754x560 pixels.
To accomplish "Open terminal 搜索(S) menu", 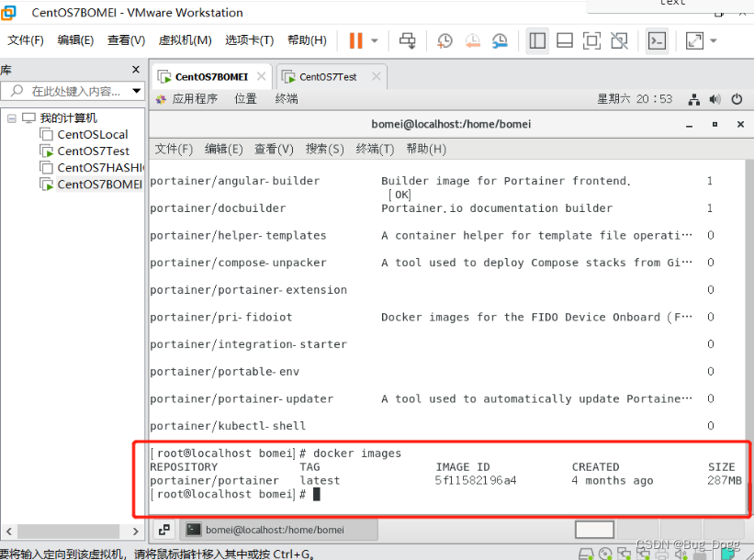I will coord(324,149).
